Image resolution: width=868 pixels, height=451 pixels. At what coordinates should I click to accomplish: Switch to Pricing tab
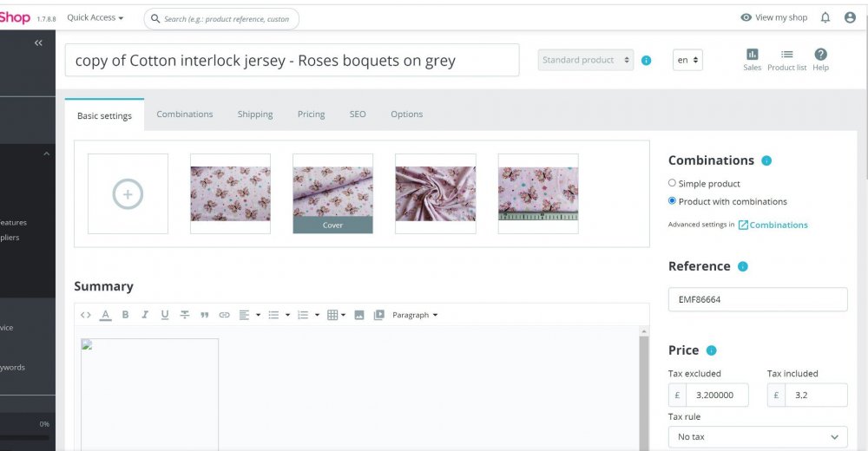tap(311, 114)
